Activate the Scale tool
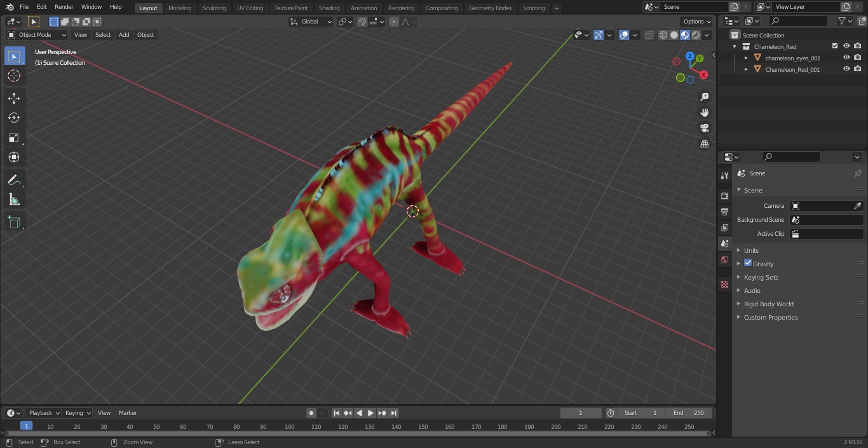Viewport: 868px width, 448px height. [x=14, y=137]
